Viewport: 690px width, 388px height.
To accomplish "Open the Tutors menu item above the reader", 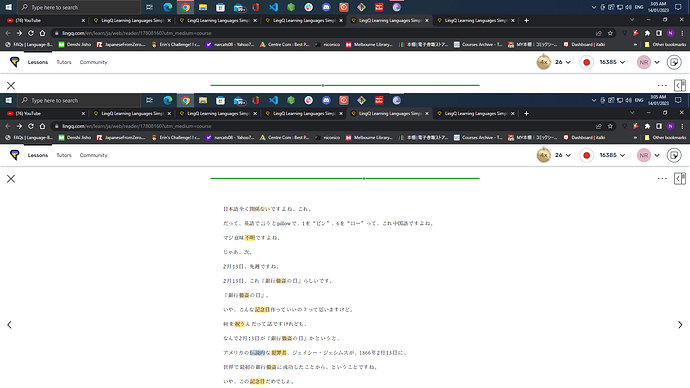I will [x=64, y=155].
